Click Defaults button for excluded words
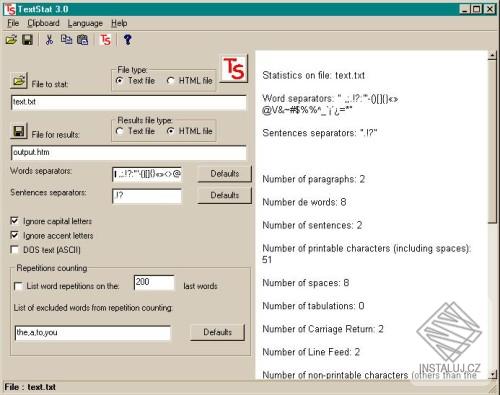Viewport: 500px width, 395px height. 217,332
